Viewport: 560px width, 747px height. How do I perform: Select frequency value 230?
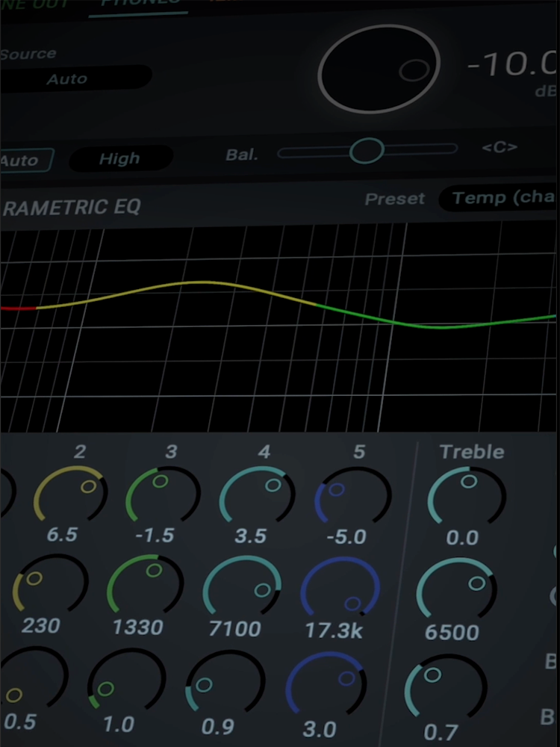tap(41, 625)
